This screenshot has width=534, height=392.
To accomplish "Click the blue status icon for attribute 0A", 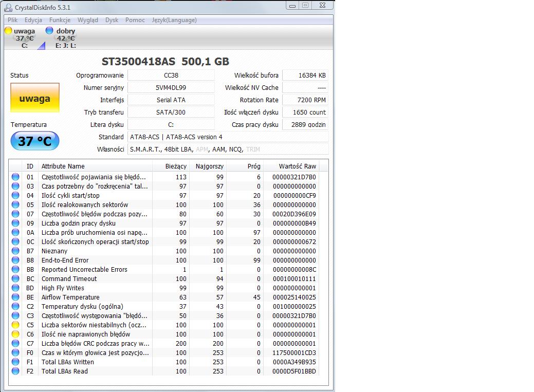I will (15, 232).
